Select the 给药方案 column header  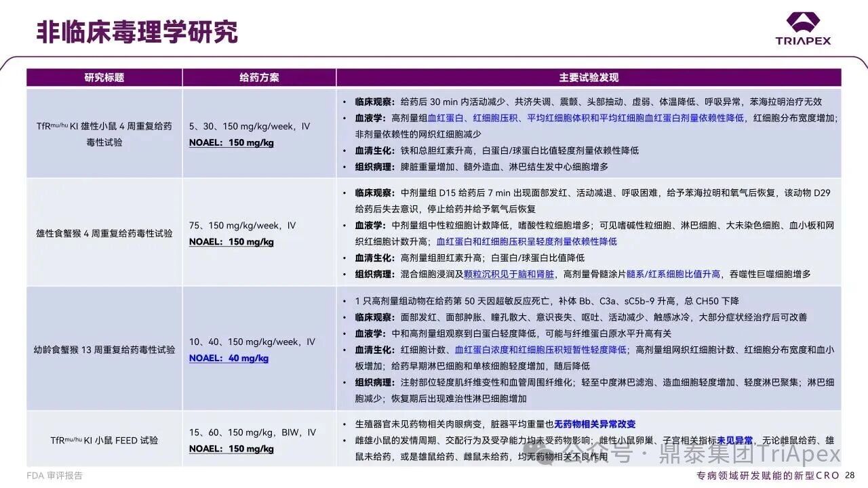coord(259,77)
